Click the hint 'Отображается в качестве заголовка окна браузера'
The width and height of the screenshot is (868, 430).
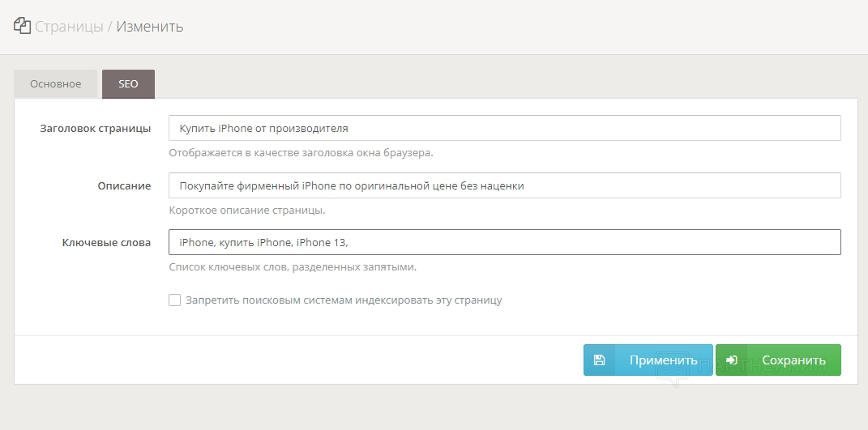point(301,152)
